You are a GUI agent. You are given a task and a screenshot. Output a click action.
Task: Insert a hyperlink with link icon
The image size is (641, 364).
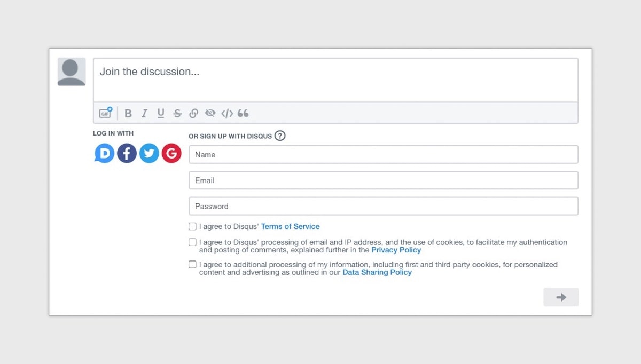[194, 113]
